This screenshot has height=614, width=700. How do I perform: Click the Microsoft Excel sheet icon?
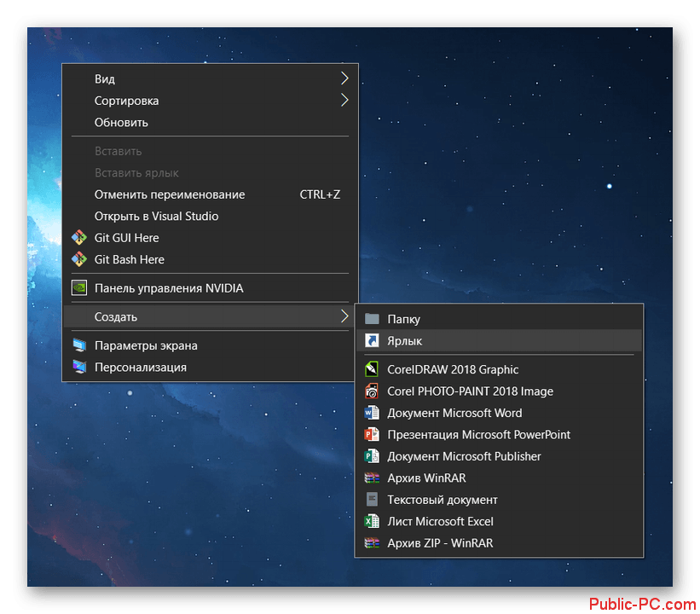point(372,521)
